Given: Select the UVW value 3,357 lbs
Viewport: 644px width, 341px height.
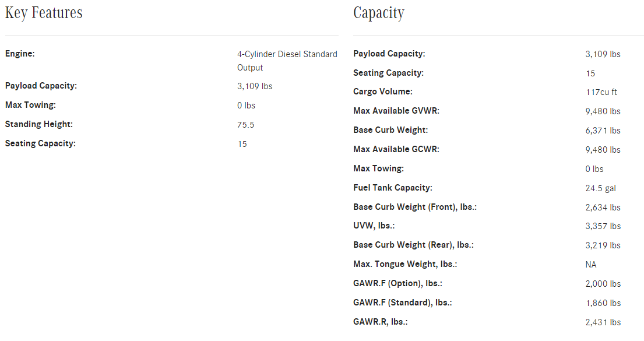Looking at the screenshot, I should [603, 226].
